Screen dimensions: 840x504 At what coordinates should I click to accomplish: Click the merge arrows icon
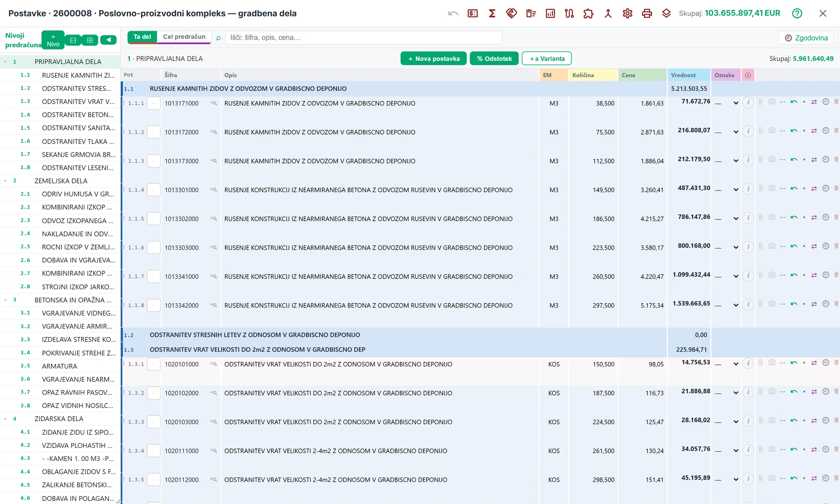pyautogui.click(x=608, y=13)
